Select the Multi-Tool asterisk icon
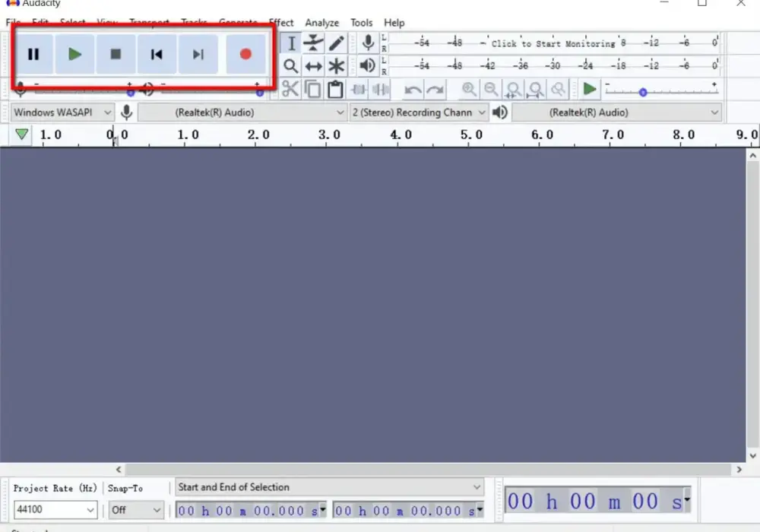The height and width of the screenshot is (532, 760). click(x=336, y=66)
